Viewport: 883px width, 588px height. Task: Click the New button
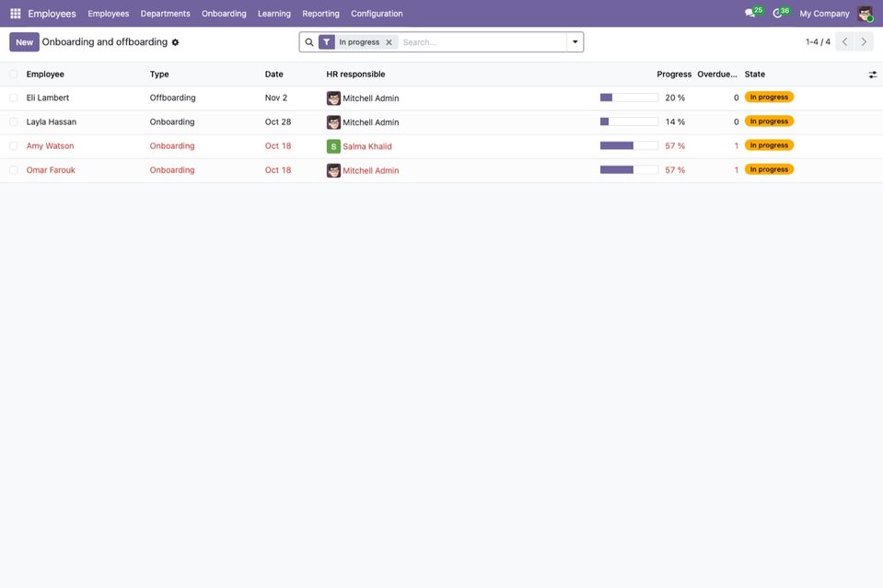24,42
